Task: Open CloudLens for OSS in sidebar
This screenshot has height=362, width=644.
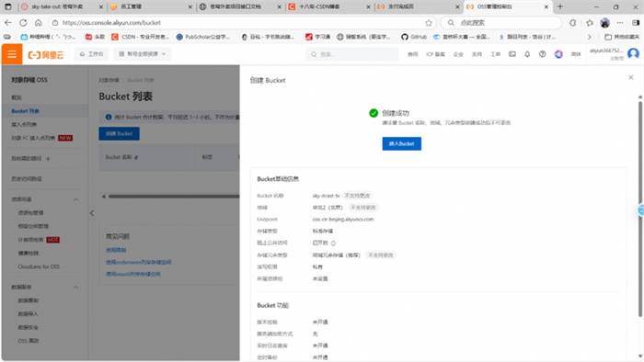Action: (39, 266)
